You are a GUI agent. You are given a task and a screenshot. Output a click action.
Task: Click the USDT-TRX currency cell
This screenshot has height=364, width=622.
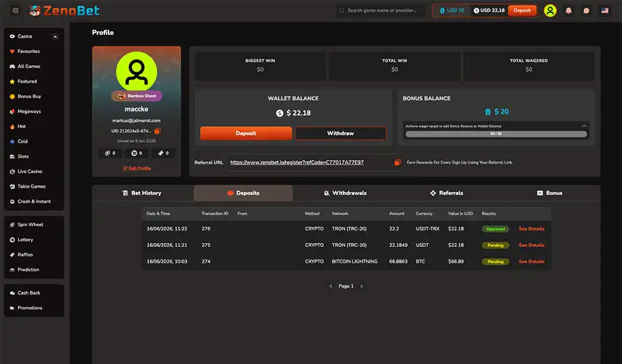427,229
